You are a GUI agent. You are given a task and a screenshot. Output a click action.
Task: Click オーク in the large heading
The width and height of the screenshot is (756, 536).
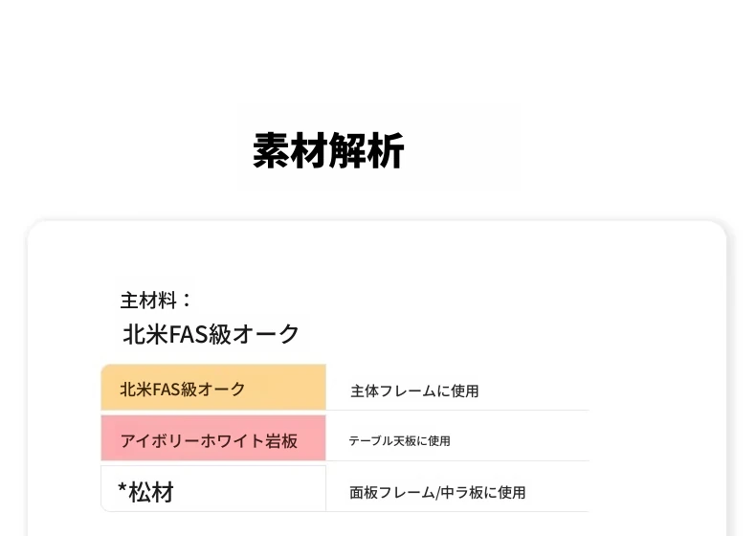pyautogui.click(x=266, y=334)
